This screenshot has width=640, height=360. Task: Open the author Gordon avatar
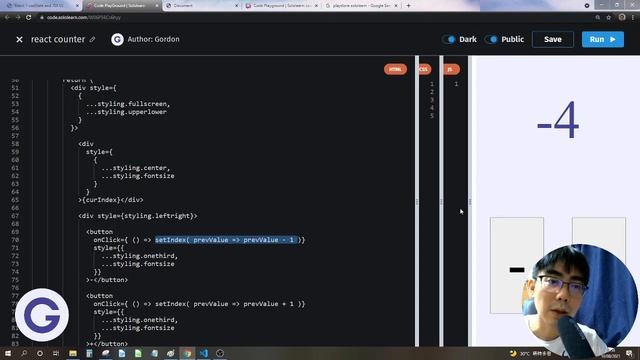118,40
